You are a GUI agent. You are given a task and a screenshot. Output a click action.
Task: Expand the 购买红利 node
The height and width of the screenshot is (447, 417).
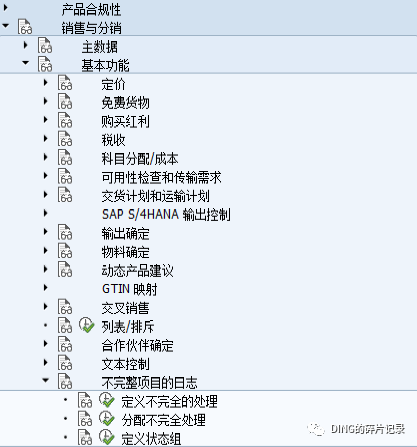pyautogui.click(x=46, y=119)
